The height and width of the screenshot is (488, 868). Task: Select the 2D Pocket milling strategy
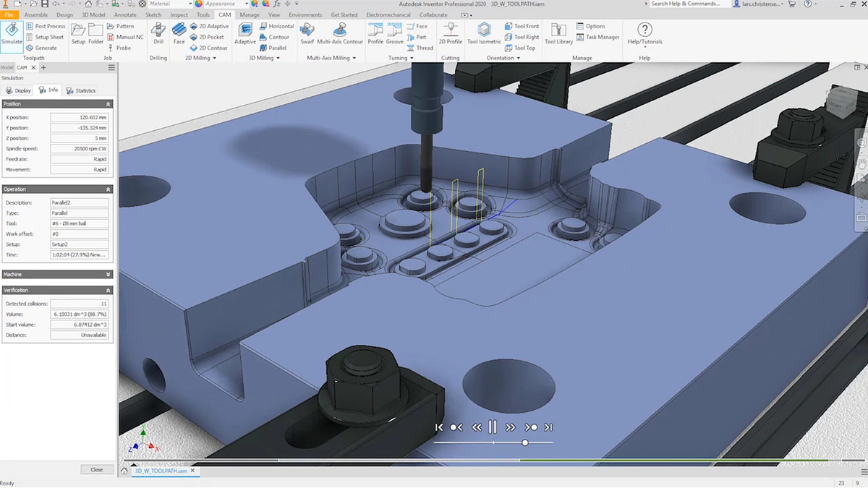click(x=208, y=37)
